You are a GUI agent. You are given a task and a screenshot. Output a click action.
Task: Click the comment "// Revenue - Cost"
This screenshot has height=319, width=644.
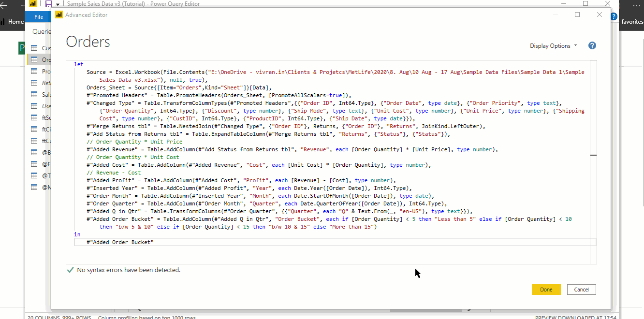114,173
